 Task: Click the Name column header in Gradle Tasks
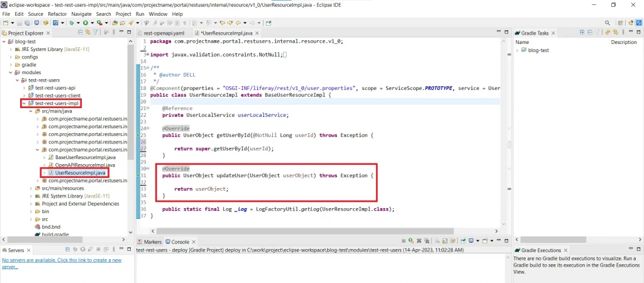pyautogui.click(x=522, y=42)
